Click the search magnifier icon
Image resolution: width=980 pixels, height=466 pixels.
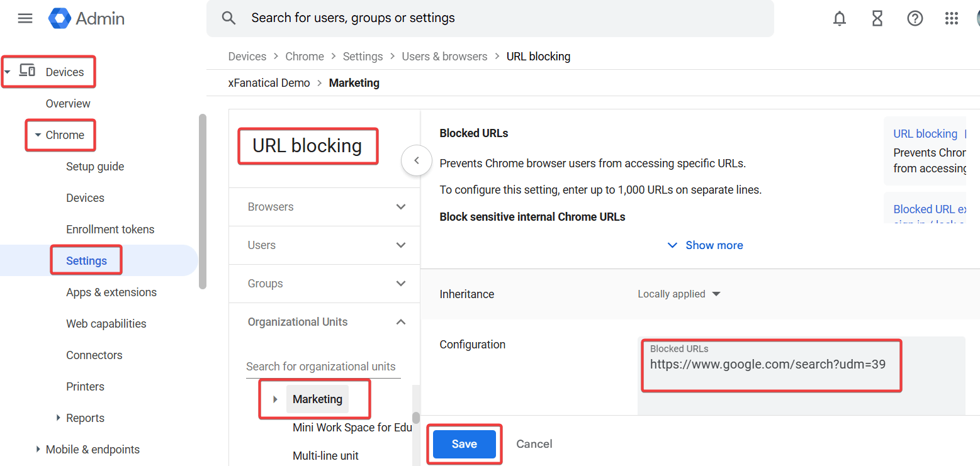coord(228,18)
